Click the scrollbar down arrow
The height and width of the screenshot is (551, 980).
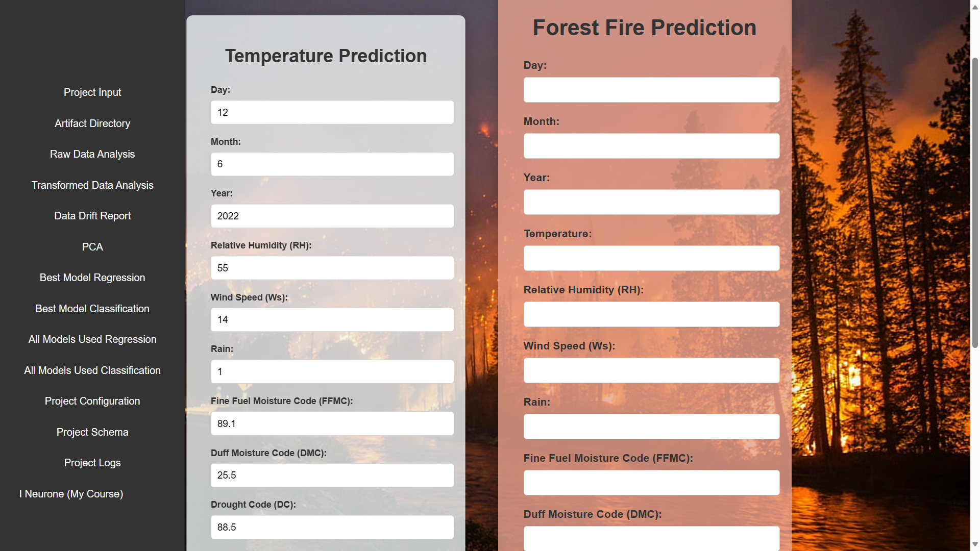point(975,544)
